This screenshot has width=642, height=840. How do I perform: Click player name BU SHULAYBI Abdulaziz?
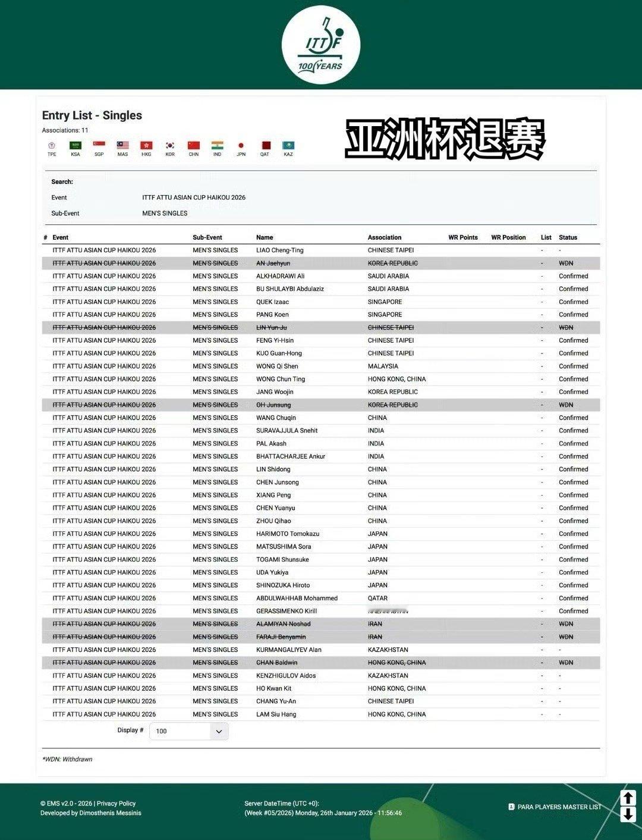tap(290, 289)
